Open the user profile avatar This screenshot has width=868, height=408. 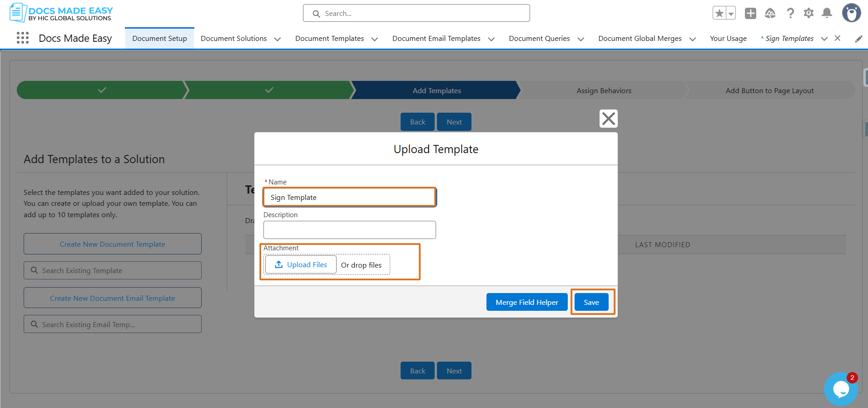(x=851, y=13)
